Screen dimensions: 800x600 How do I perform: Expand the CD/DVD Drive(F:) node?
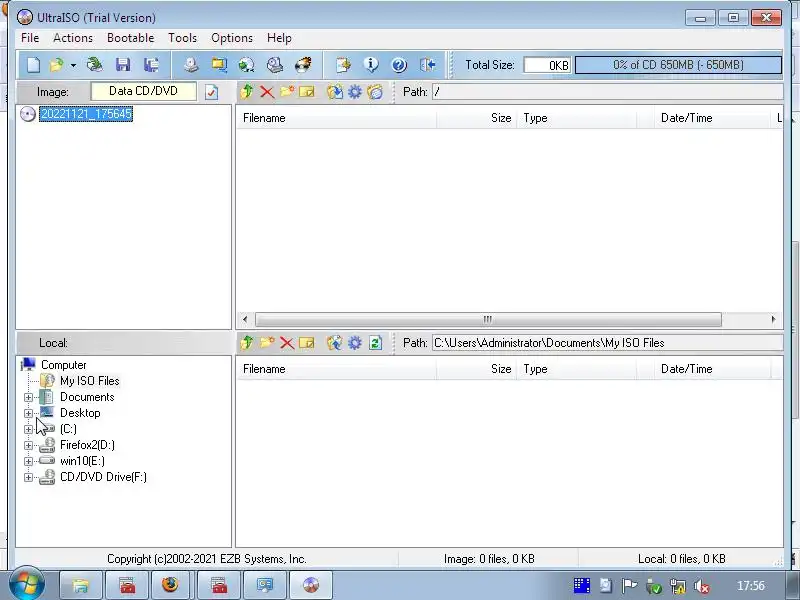[29, 478]
